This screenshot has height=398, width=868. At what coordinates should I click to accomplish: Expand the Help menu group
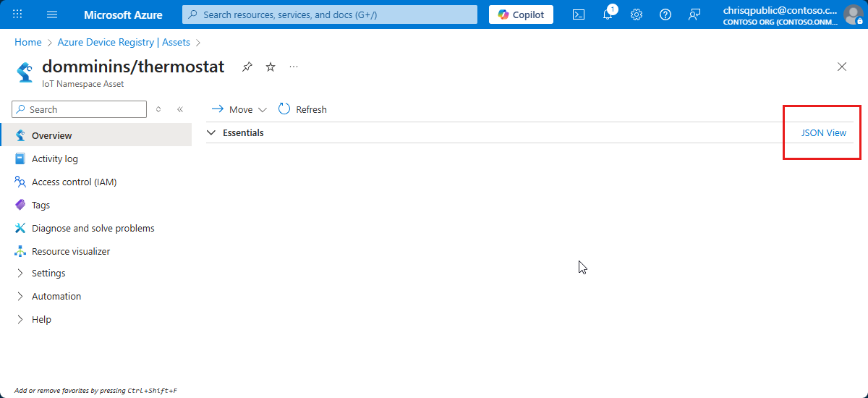[x=20, y=319]
